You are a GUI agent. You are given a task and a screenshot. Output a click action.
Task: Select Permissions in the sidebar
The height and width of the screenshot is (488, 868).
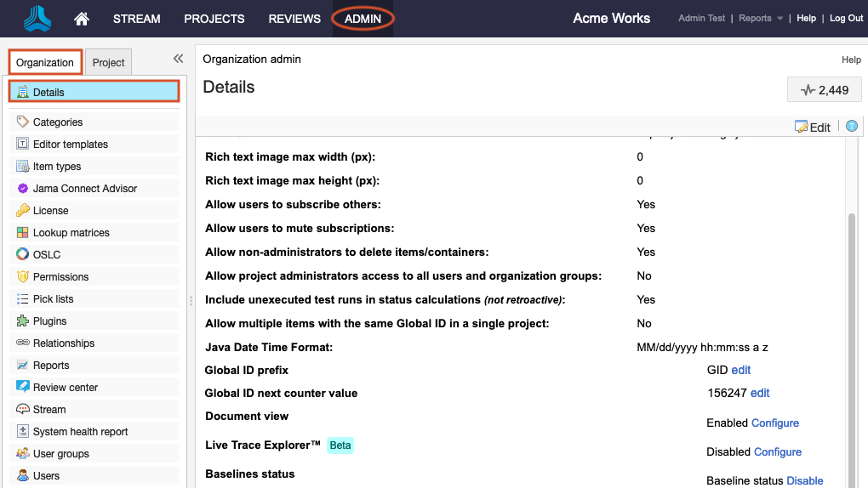point(94,276)
